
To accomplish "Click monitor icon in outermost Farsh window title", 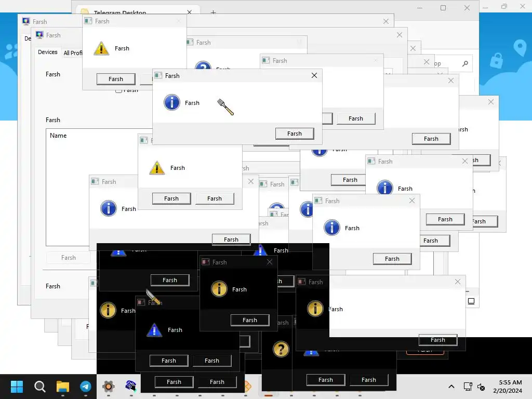I will 26,21.
